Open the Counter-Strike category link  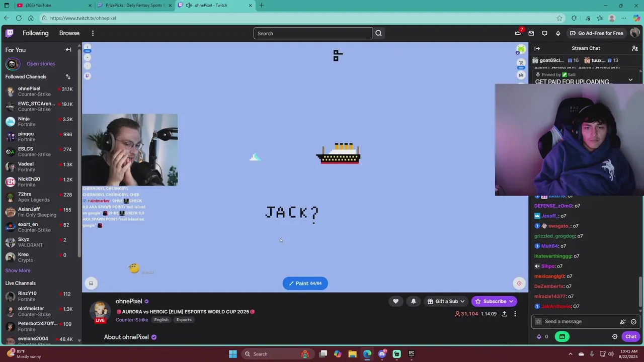(x=132, y=320)
